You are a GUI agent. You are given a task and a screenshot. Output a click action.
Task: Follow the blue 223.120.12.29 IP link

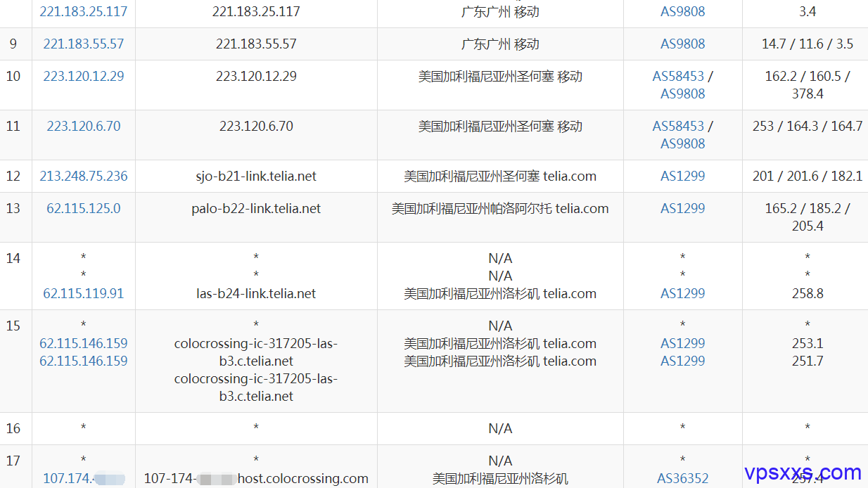(83, 76)
